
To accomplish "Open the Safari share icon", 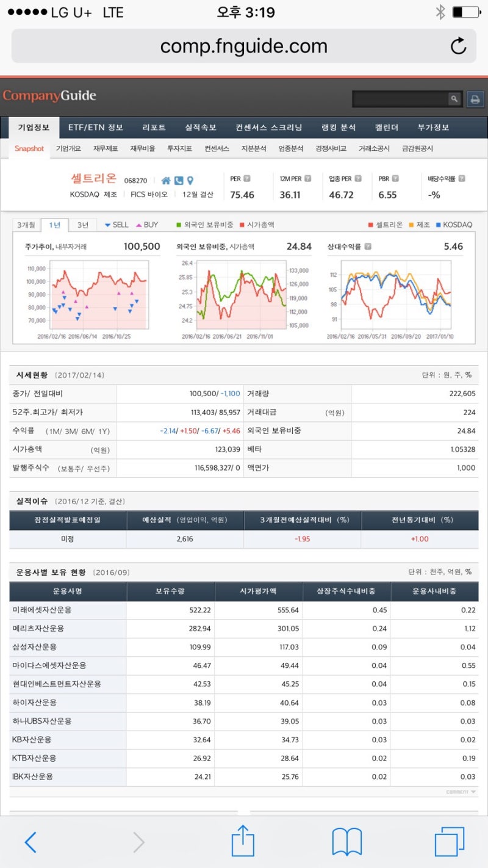I will [243, 841].
